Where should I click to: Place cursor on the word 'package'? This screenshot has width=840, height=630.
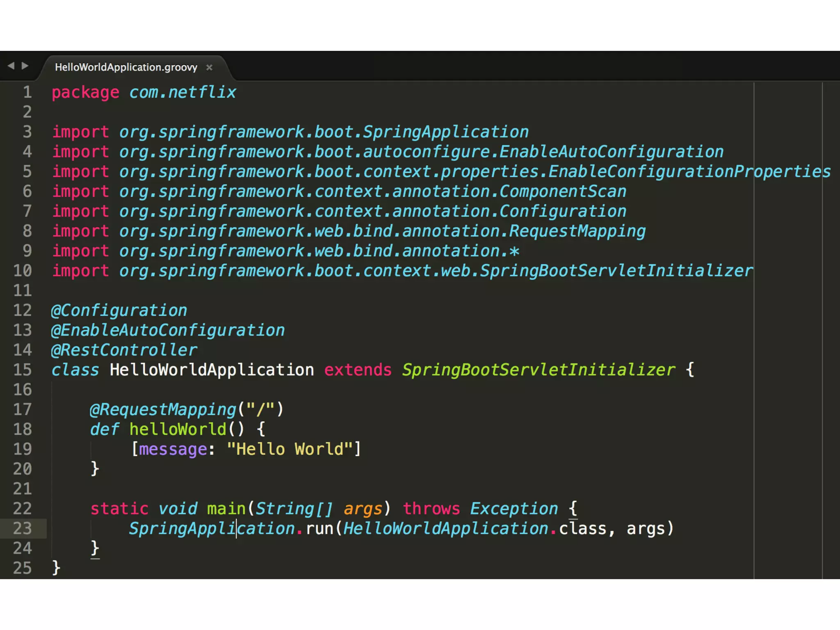pos(85,93)
